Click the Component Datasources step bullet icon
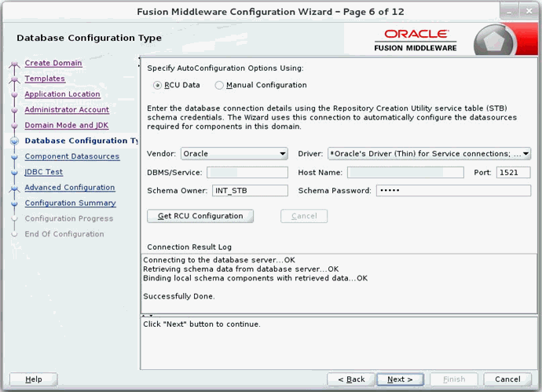The height and width of the screenshot is (392, 542). (14, 157)
